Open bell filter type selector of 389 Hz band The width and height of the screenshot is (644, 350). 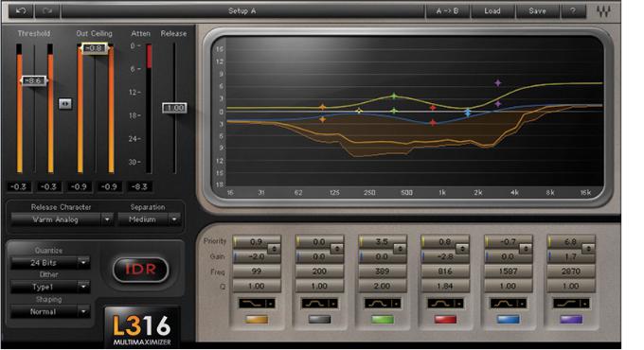[383, 304]
